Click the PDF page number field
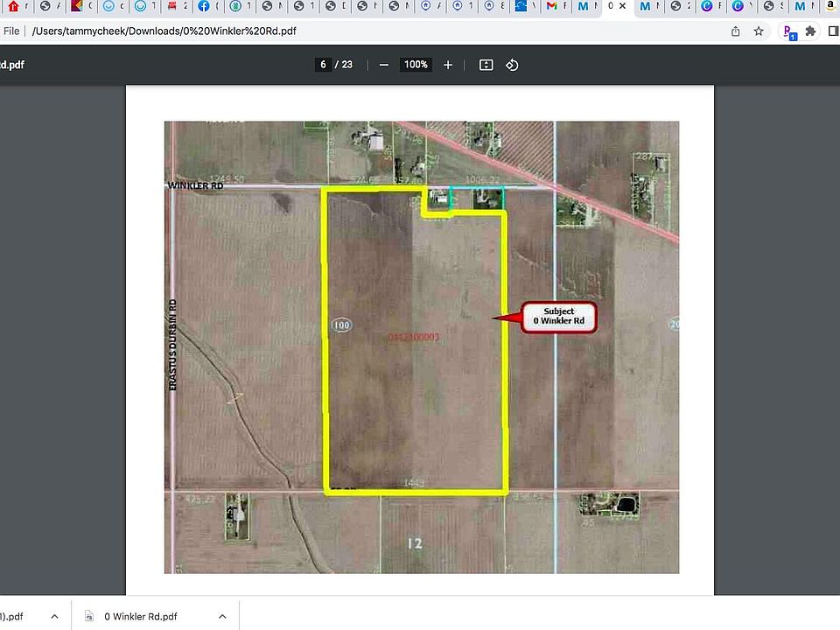840x630 pixels. point(324,65)
